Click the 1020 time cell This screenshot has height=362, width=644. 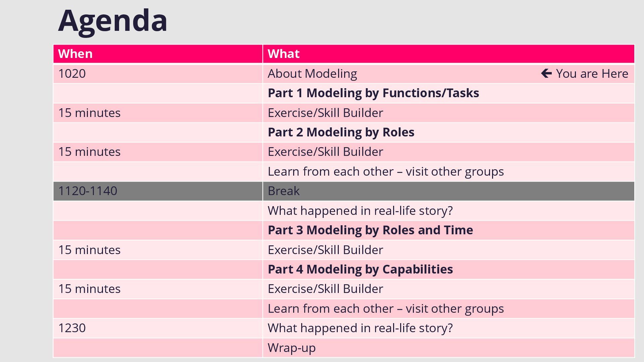[72, 74]
